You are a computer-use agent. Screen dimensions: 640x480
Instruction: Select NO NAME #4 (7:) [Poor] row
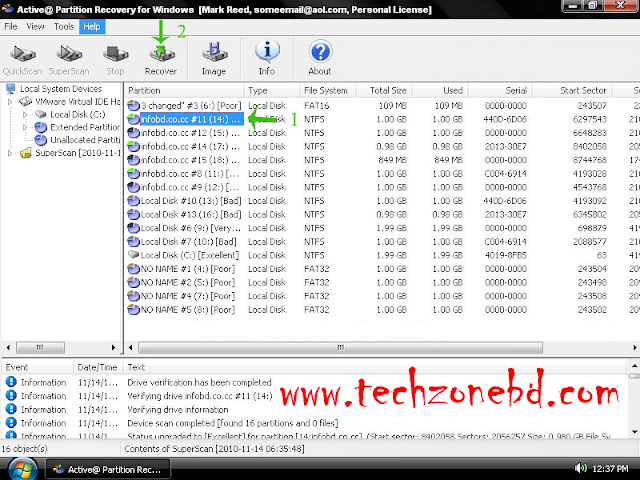click(382, 296)
